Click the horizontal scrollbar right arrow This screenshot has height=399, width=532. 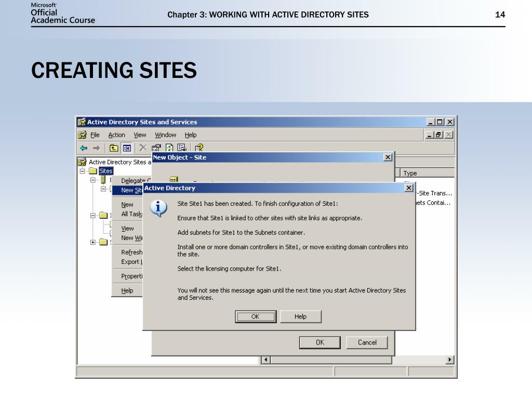point(450,360)
